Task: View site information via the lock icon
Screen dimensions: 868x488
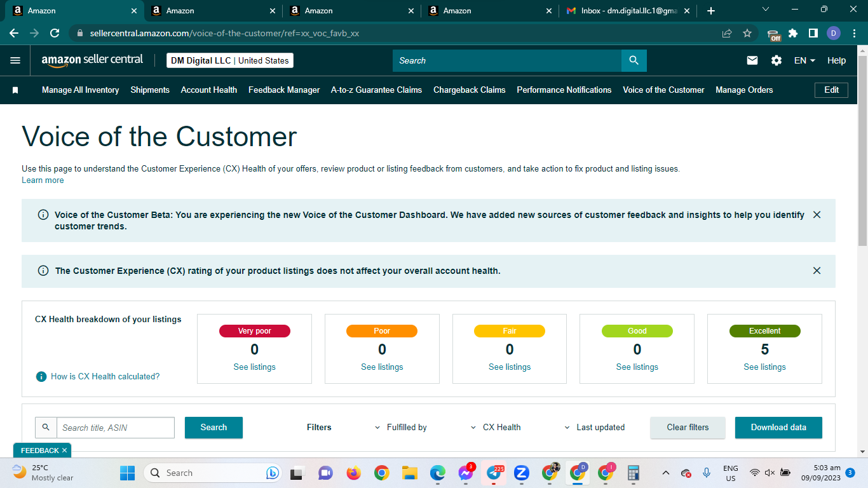Action: tap(80, 33)
